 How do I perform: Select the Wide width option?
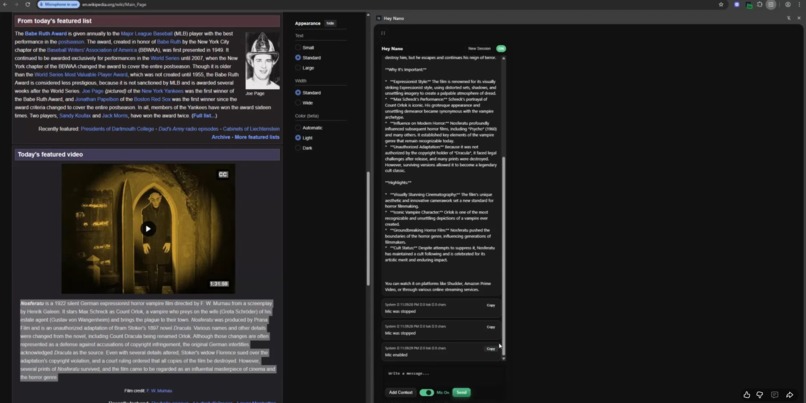[298, 103]
